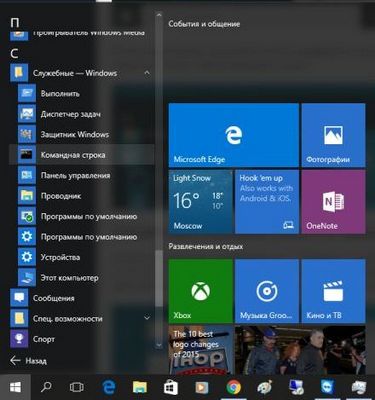The image size is (375, 400).
Task: Click Спец. возможности folder entry
Action: (81, 318)
